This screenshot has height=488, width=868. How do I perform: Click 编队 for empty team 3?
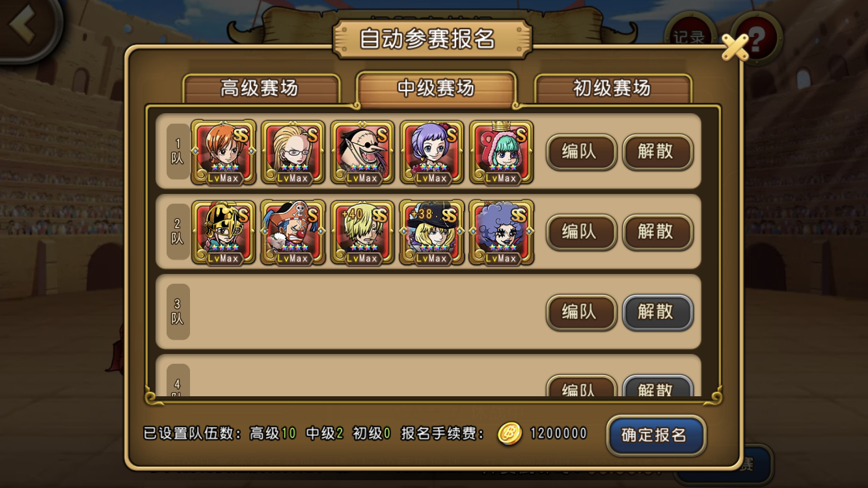coord(581,312)
